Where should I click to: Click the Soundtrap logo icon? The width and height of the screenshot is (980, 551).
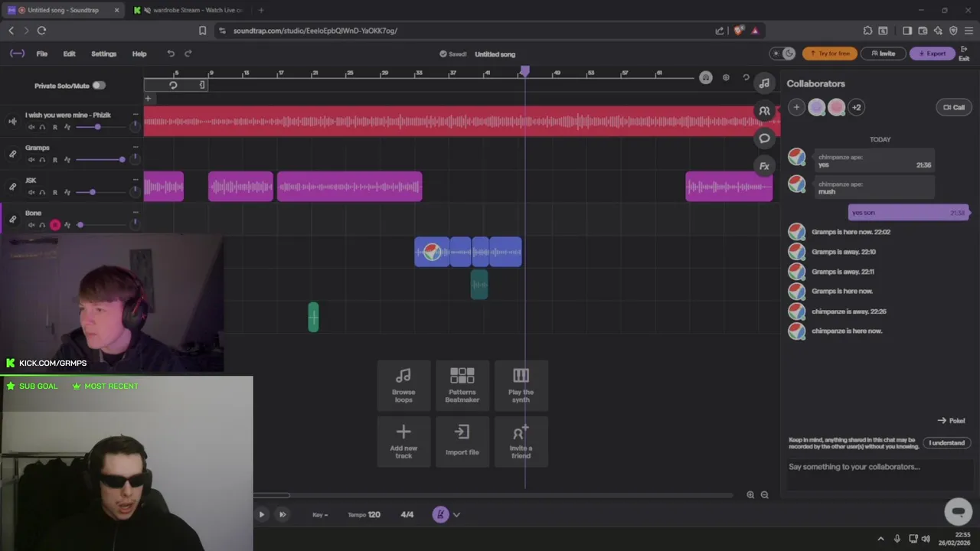(x=17, y=54)
